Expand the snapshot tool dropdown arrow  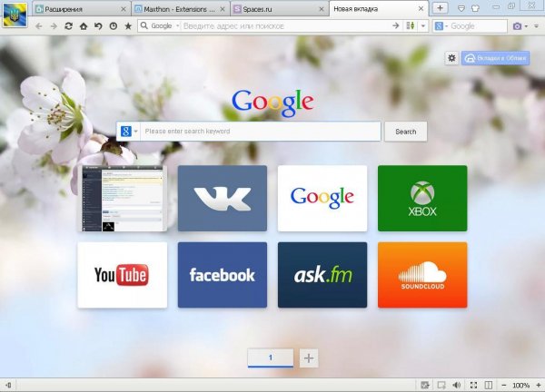pyautogui.click(x=526, y=26)
